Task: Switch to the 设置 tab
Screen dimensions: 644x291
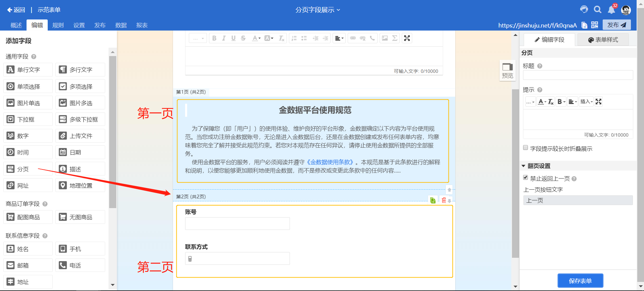Action: [x=79, y=25]
